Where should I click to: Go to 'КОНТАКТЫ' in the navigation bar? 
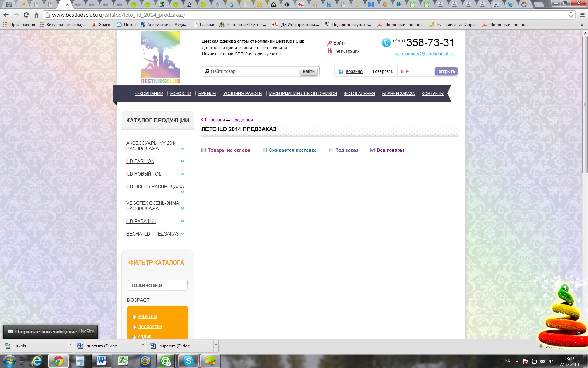coord(432,94)
